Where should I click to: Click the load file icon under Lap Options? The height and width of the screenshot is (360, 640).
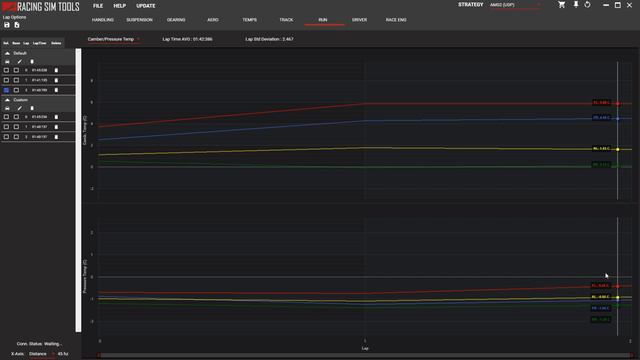[17, 25]
